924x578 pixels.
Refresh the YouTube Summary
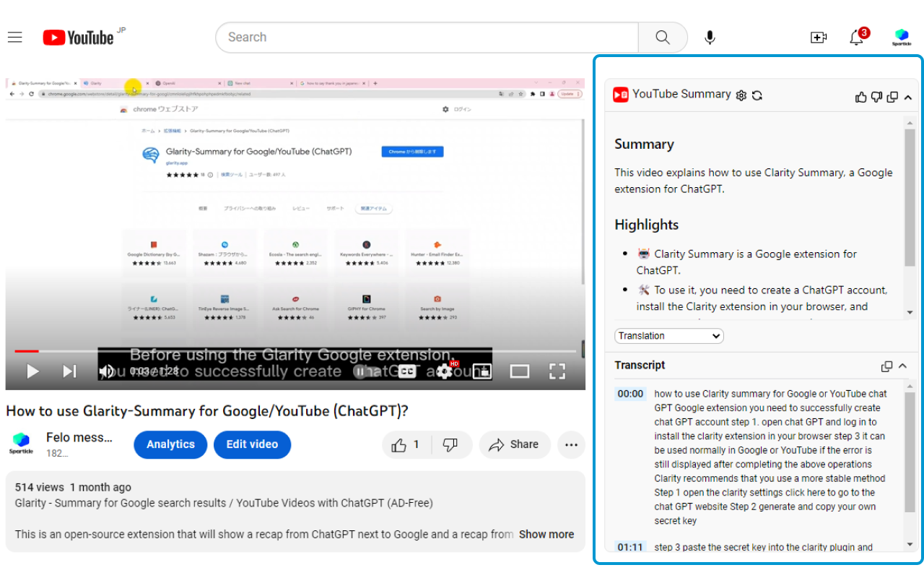[x=757, y=95]
